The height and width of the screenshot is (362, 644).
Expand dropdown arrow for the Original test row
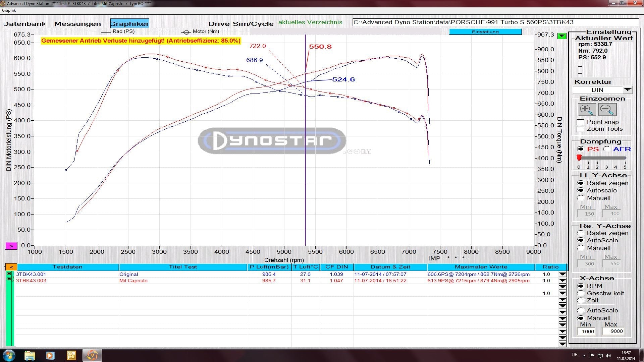[562, 274]
